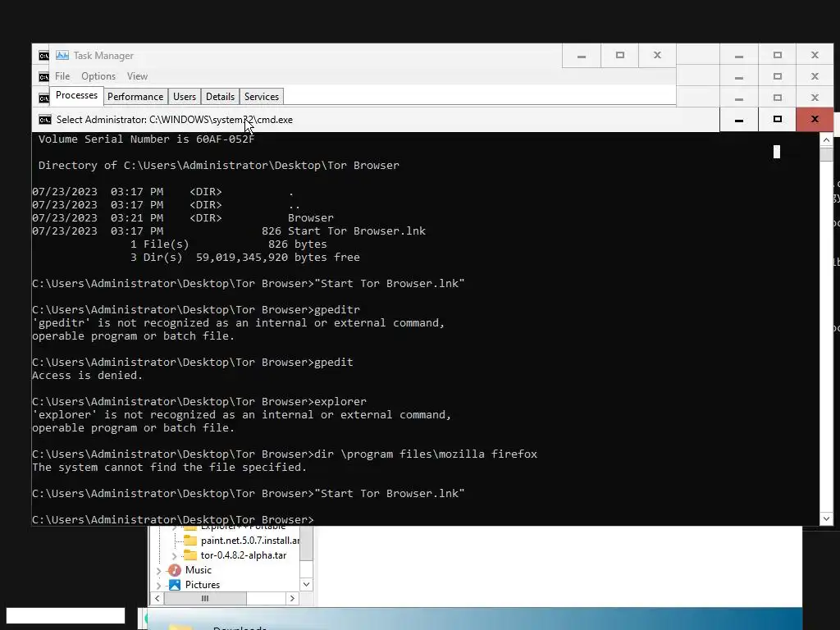Click "'explorer' is not recognized" error line
Image resolution: width=840 pixels, height=630 pixels.
coord(242,414)
